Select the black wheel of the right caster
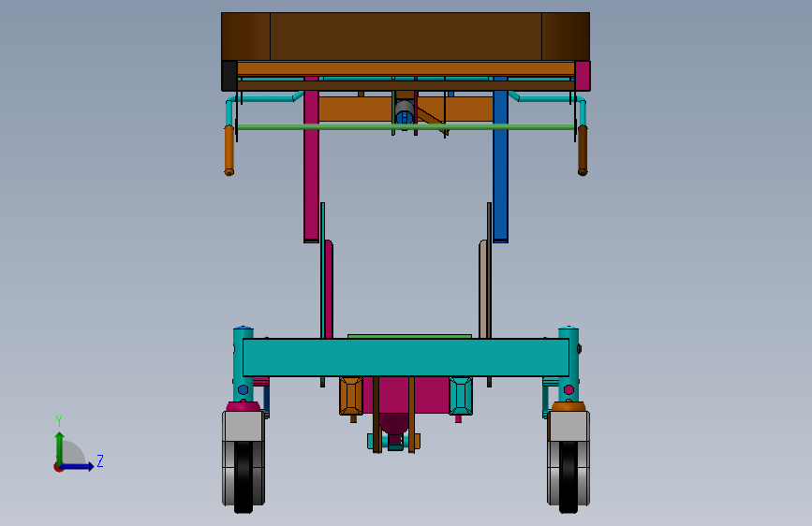Screen dimensions: 812x526 [568, 476]
